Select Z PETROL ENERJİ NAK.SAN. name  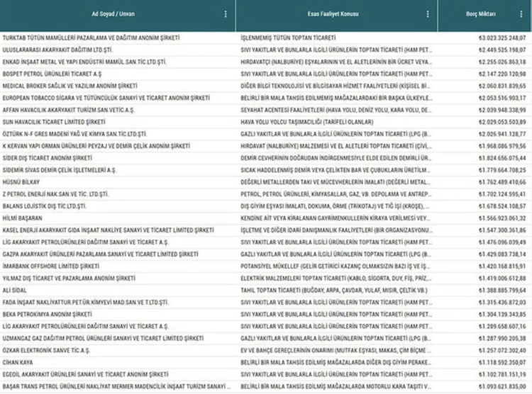55,194
